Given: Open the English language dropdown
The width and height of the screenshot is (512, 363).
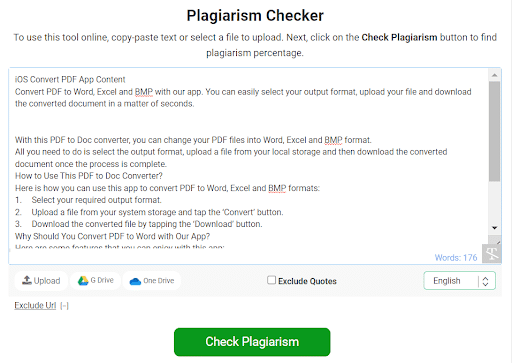Looking at the screenshot, I should coord(459,281).
